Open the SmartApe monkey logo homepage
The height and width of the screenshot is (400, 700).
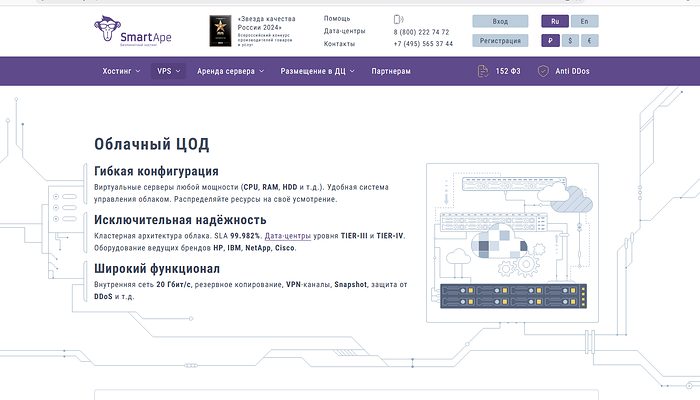(133, 31)
